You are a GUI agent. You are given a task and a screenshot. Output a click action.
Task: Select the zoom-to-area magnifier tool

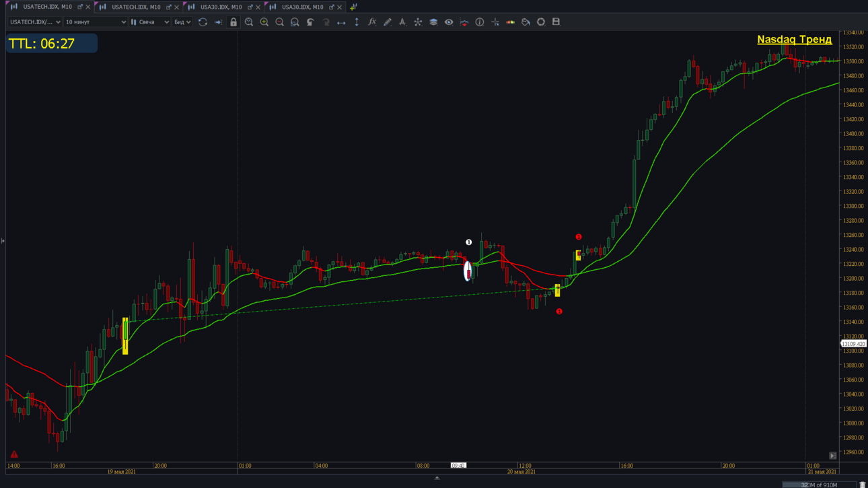pyautogui.click(x=295, y=22)
